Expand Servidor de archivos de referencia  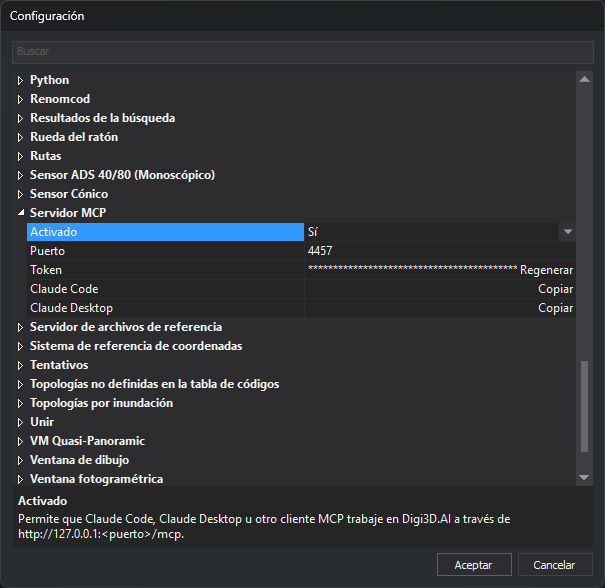click(20, 328)
